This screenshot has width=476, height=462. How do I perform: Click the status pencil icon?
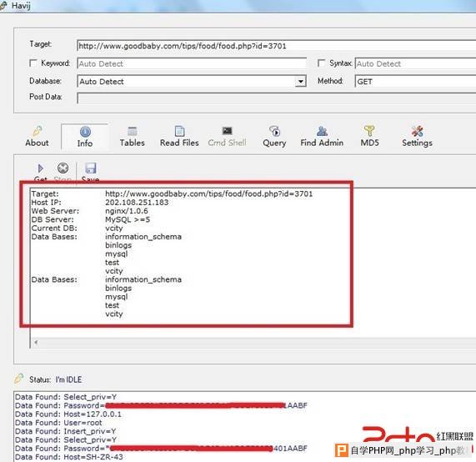pos(19,378)
